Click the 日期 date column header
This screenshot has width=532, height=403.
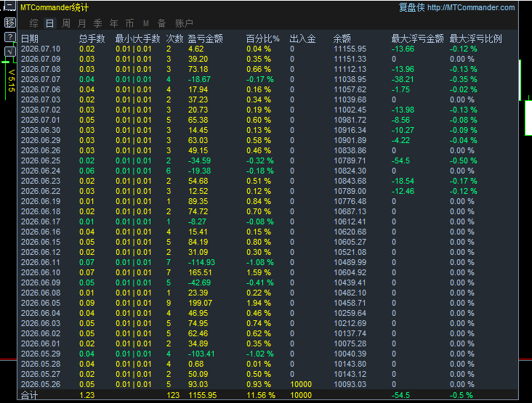click(x=30, y=38)
